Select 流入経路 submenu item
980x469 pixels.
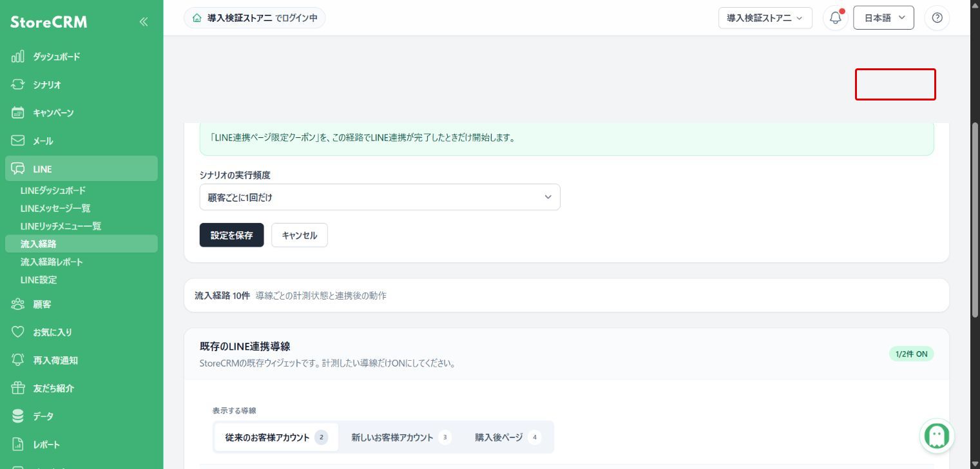coord(81,244)
